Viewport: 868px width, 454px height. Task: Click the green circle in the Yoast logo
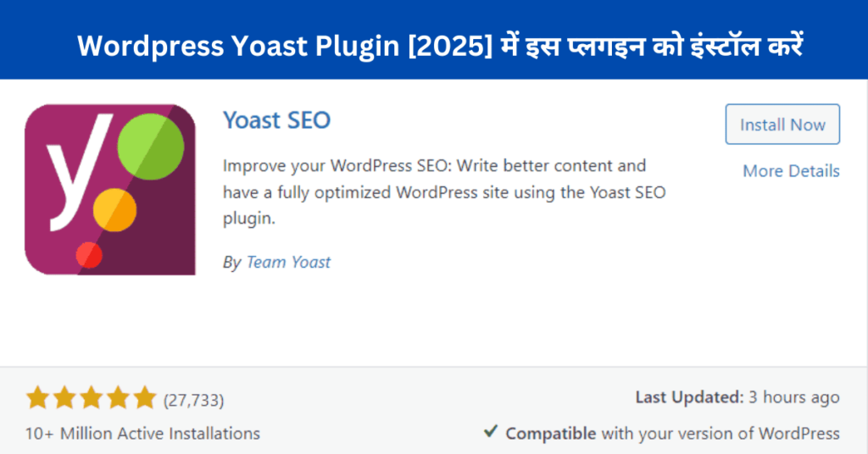(151, 145)
